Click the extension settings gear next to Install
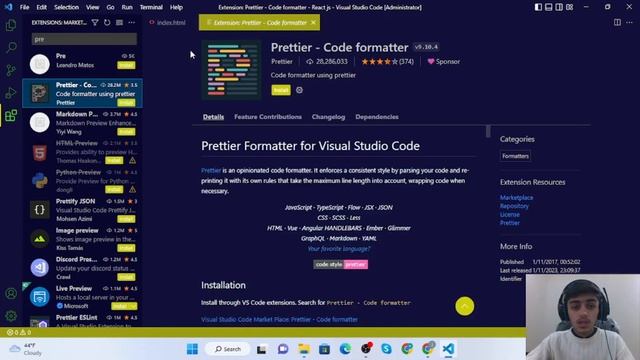This screenshot has width=640, height=360. point(299,90)
